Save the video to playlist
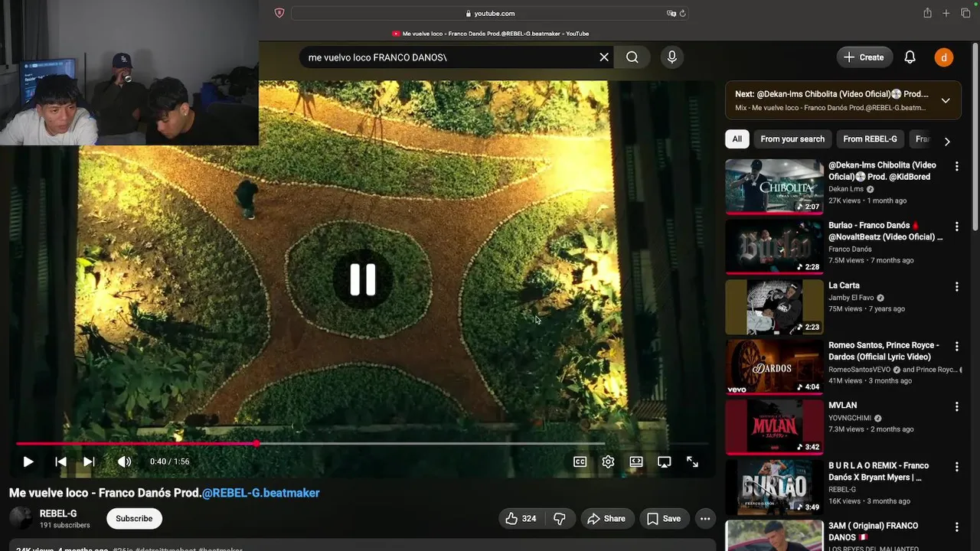This screenshot has height=551, width=980. [664, 518]
